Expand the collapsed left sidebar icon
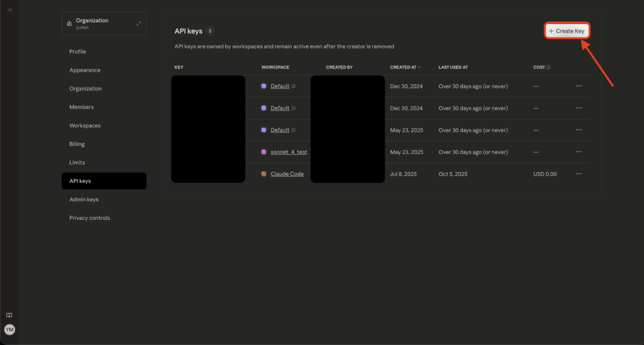 pyautogui.click(x=9, y=10)
